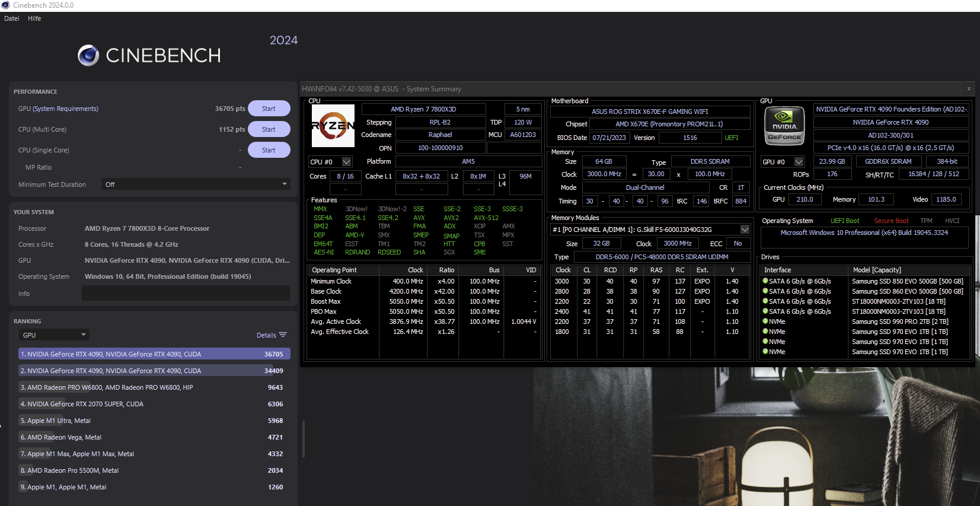980x506 pixels.
Task: Open GPU System Requirements link
Action: tap(65, 109)
